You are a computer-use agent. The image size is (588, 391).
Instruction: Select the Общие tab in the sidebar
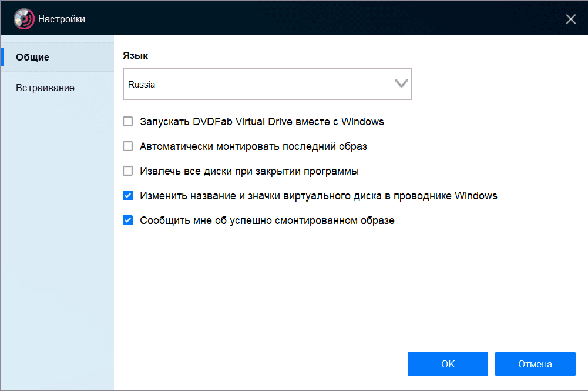[x=58, y=57]
